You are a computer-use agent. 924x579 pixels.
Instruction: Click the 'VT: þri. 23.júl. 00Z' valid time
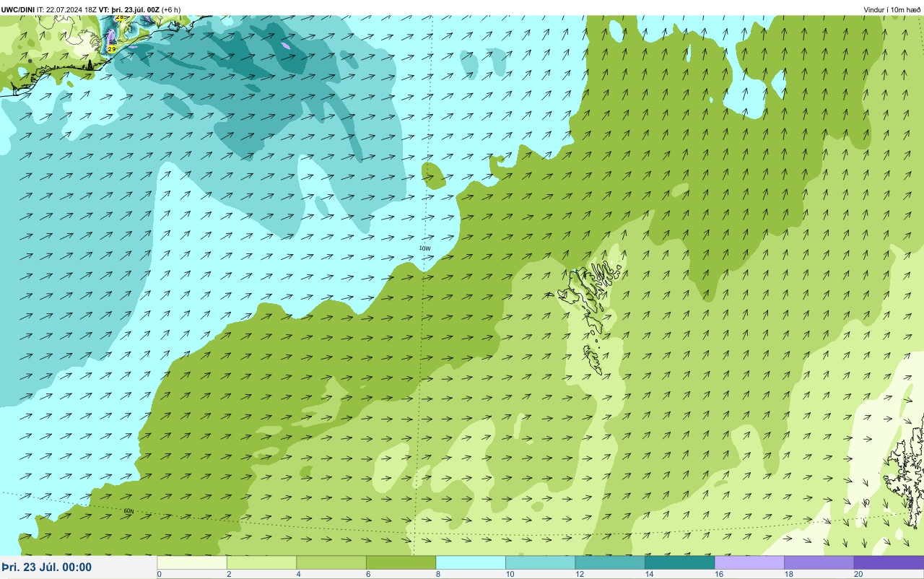pos(129,9)
